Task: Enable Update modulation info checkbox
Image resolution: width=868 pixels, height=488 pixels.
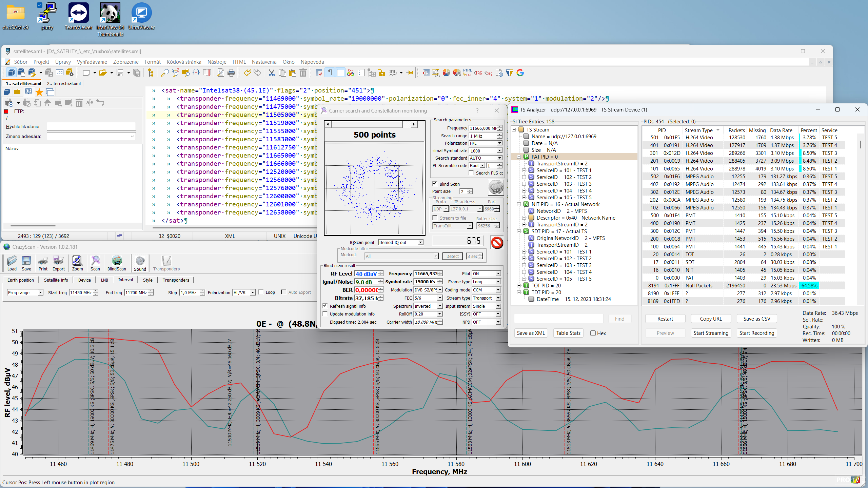Action: point(325,314)
